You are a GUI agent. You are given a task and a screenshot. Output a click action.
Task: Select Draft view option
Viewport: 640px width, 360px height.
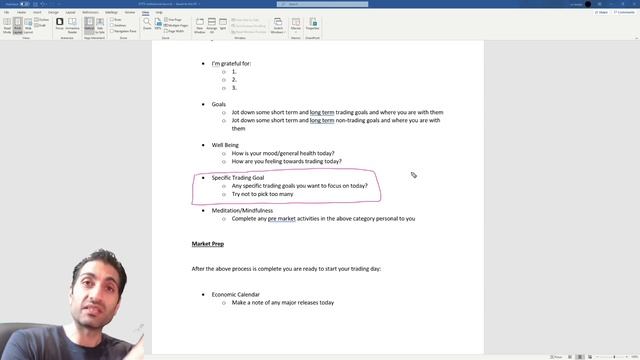coord(40,25)
